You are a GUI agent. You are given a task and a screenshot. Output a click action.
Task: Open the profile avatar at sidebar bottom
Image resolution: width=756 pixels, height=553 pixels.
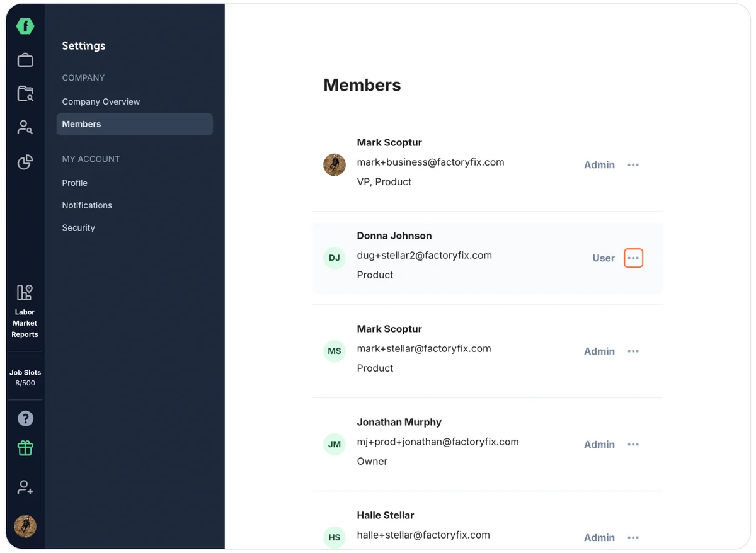pyautogui.click(x=25, y=526)
